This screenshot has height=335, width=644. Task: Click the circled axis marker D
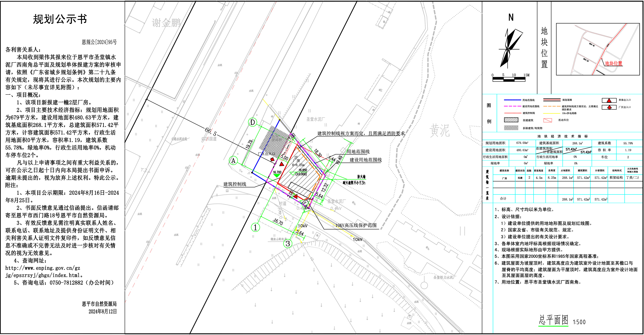(253, 122)
